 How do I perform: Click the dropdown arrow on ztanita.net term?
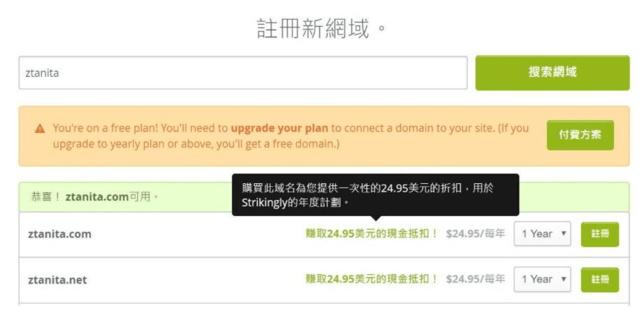point(564,279)
